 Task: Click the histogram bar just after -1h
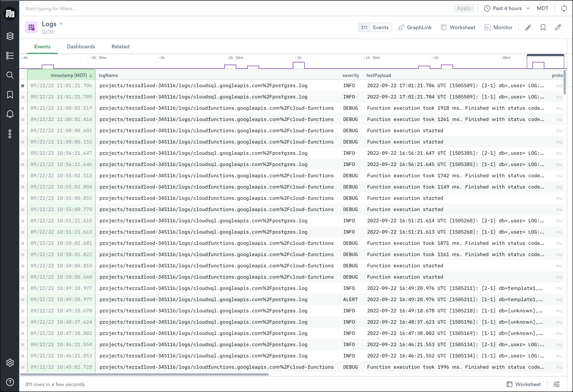[447, 67]
